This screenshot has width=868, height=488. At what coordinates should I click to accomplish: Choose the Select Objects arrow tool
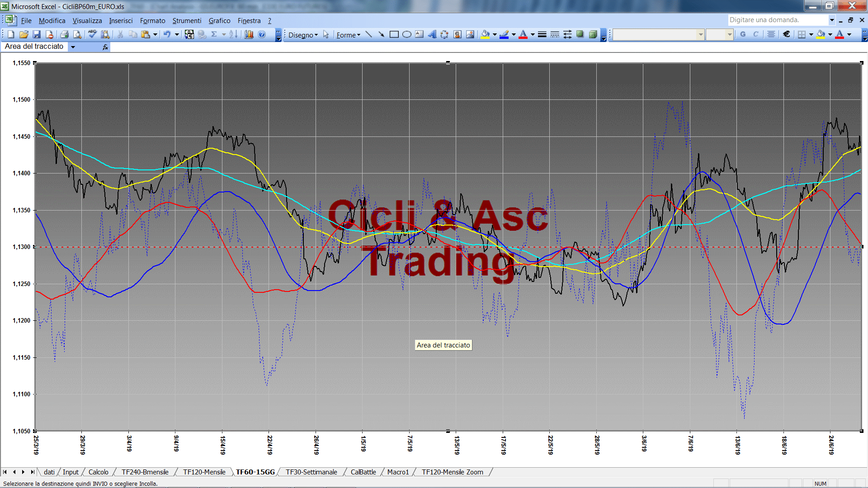326,34
